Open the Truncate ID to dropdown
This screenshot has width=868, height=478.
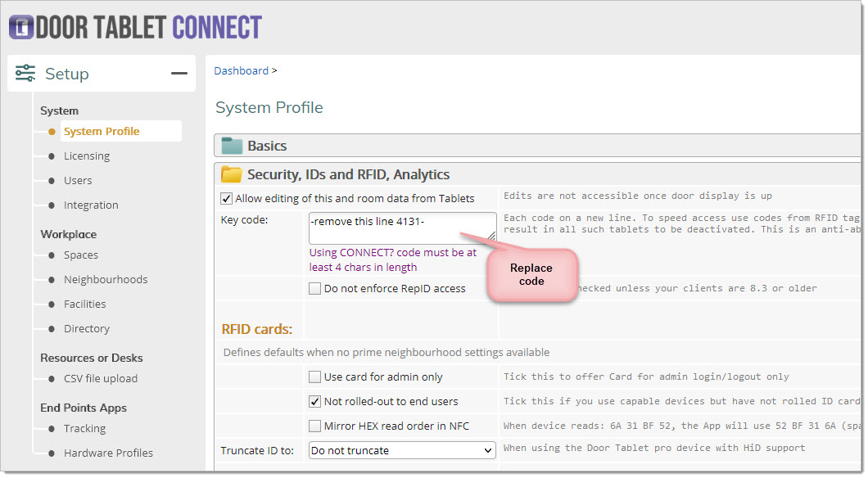402,450
